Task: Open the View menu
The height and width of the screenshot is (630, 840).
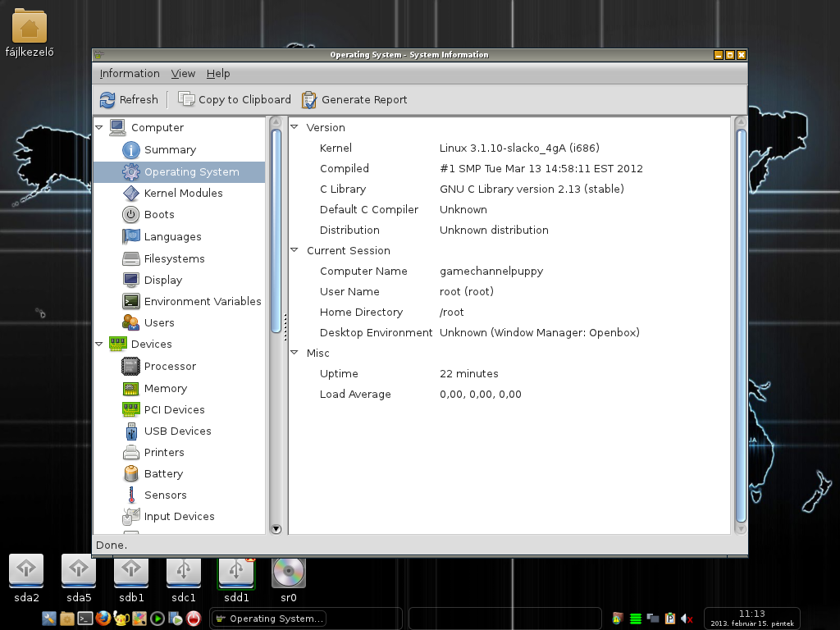Action: (x=183, y=73)
